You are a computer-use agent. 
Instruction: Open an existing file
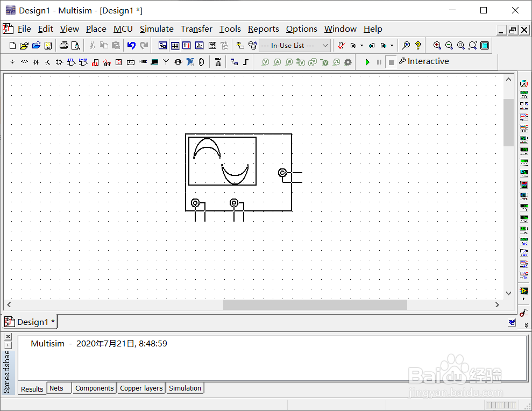(24, 46)
